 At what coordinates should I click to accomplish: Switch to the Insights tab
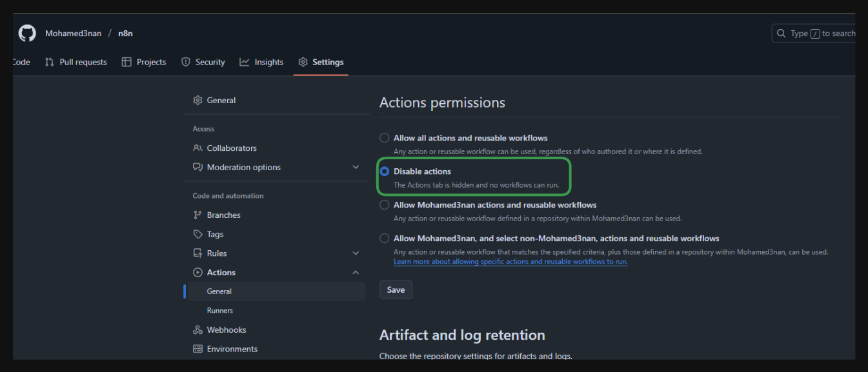261,62
